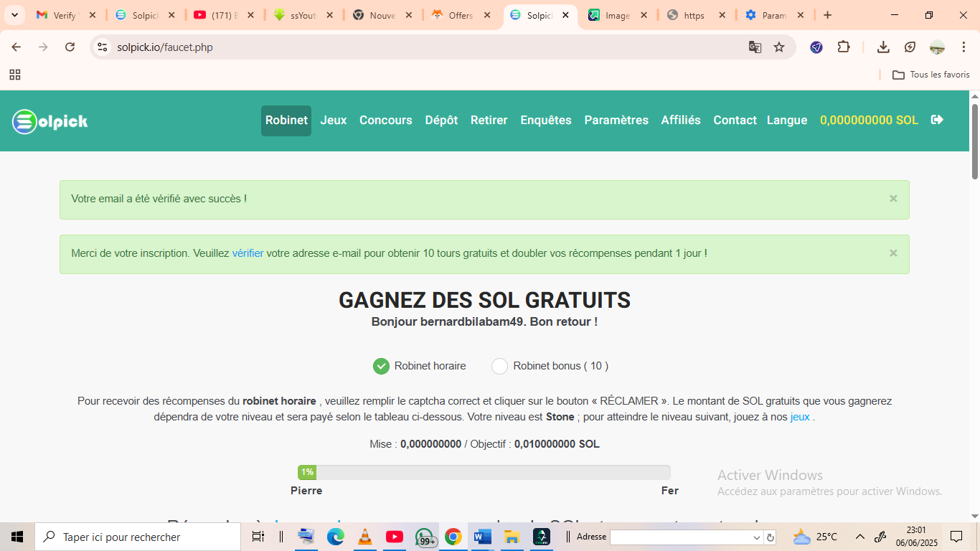Reload the page with refresh icon
Screen dimensions: 980x551
[x=70, y=47]
